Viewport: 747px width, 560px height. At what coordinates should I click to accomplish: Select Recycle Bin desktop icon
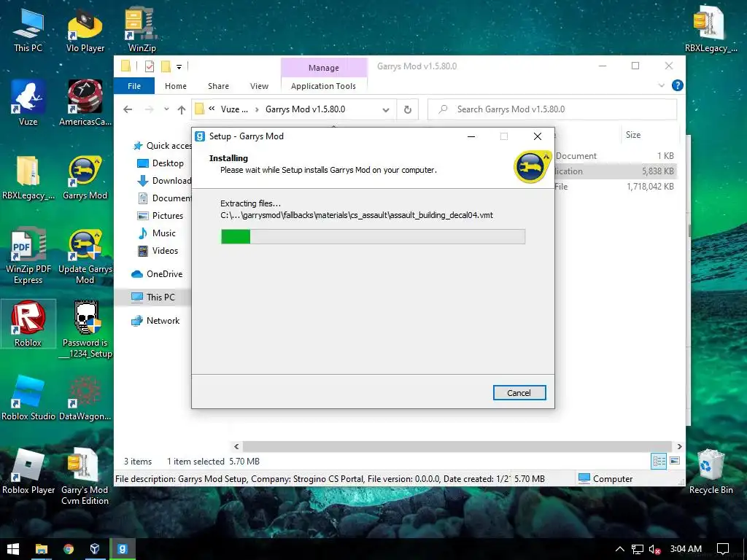[x=711, y=472]
